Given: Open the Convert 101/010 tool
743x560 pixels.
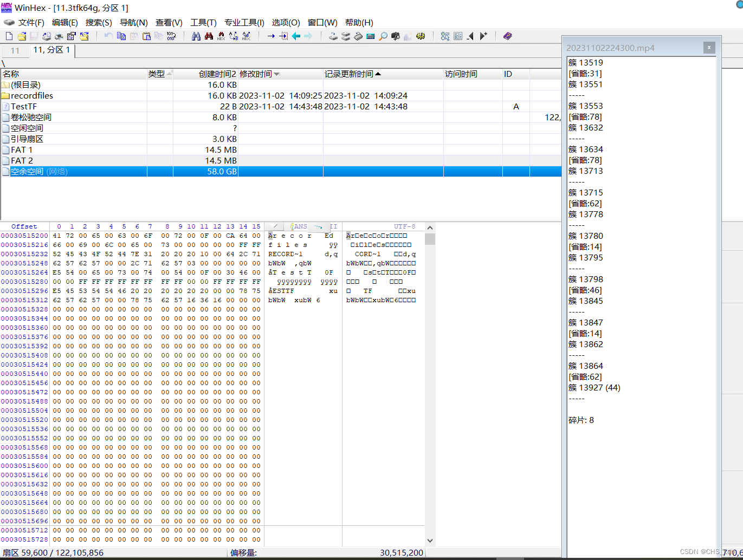Looking at the screenshot, I should [x=171, y=36].
